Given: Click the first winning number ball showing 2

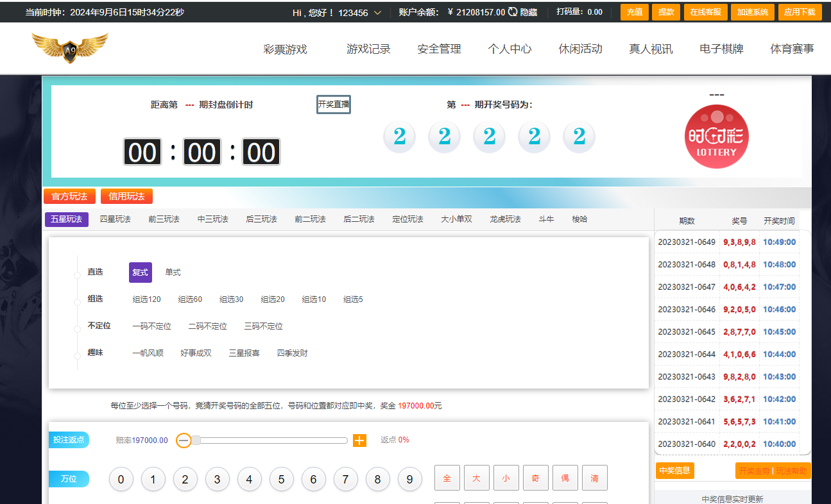Looking at the screenshot, I should point(399,136).
